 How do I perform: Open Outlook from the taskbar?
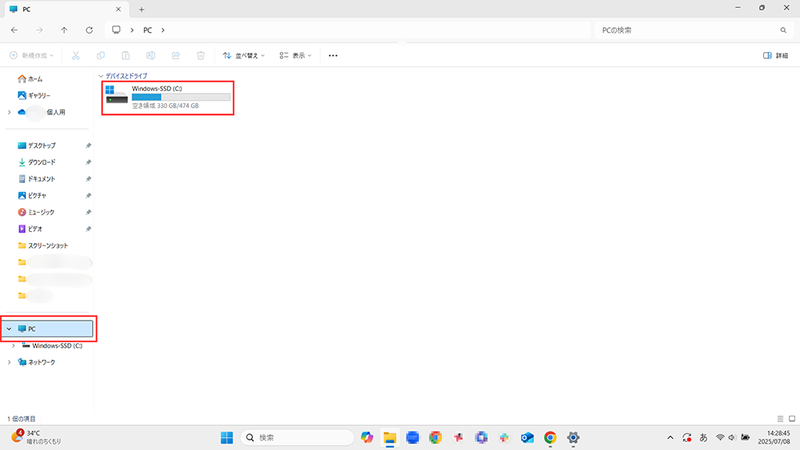[527, 437]
